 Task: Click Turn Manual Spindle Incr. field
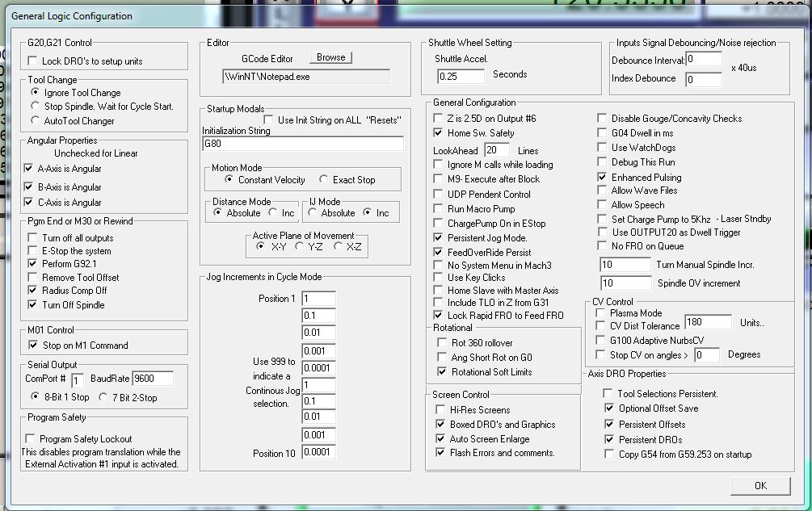point(625,264)
